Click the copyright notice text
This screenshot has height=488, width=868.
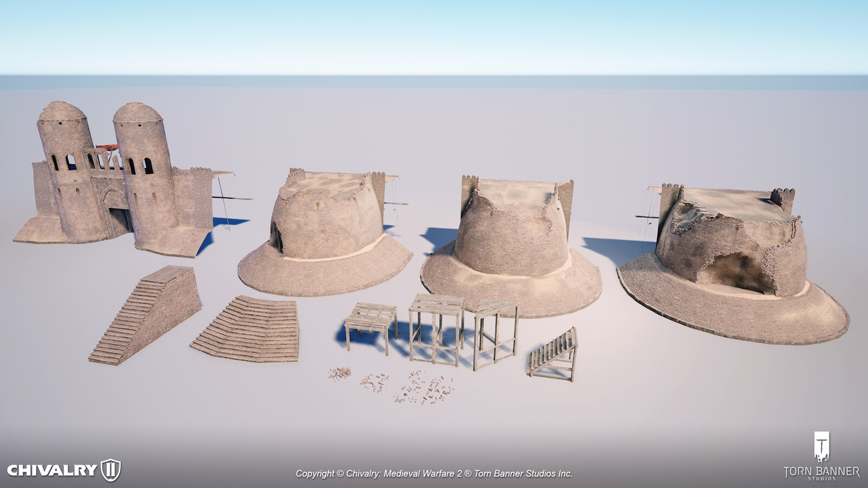click(434, 473)
